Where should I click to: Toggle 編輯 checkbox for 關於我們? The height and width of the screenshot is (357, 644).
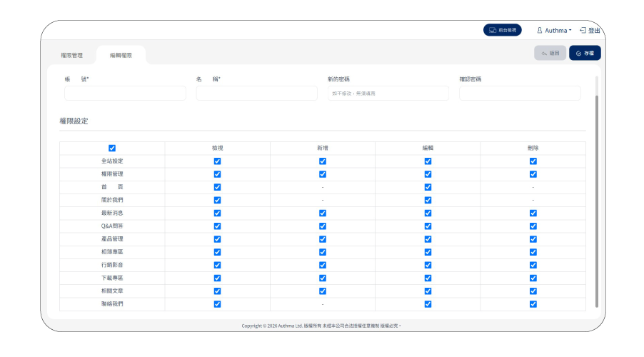[x=428, y=200]
